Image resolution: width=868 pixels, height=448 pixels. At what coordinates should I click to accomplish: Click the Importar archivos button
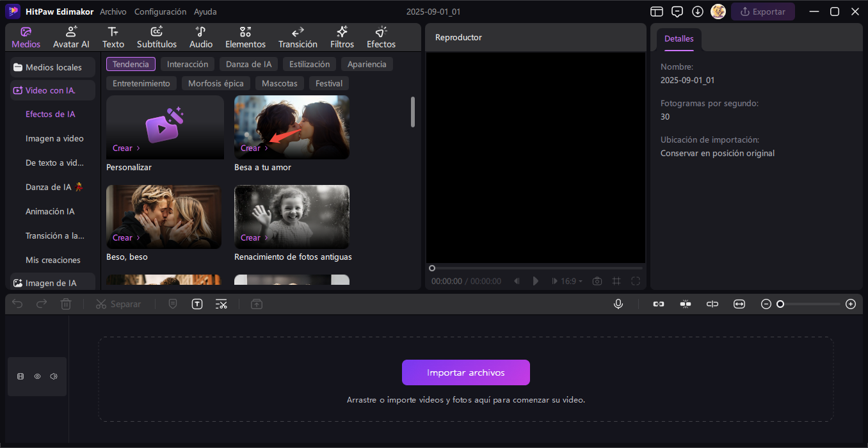[x=465, y=372]
